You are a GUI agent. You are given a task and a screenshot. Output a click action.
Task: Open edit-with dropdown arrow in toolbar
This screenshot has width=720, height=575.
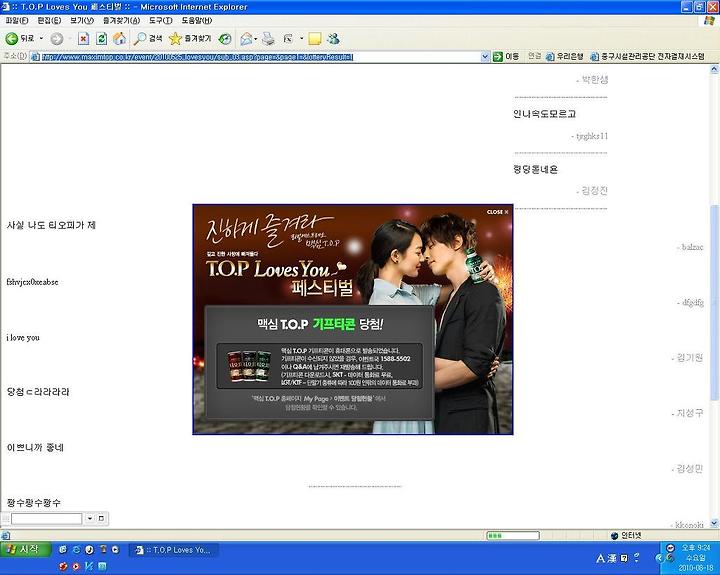point(302,39)
